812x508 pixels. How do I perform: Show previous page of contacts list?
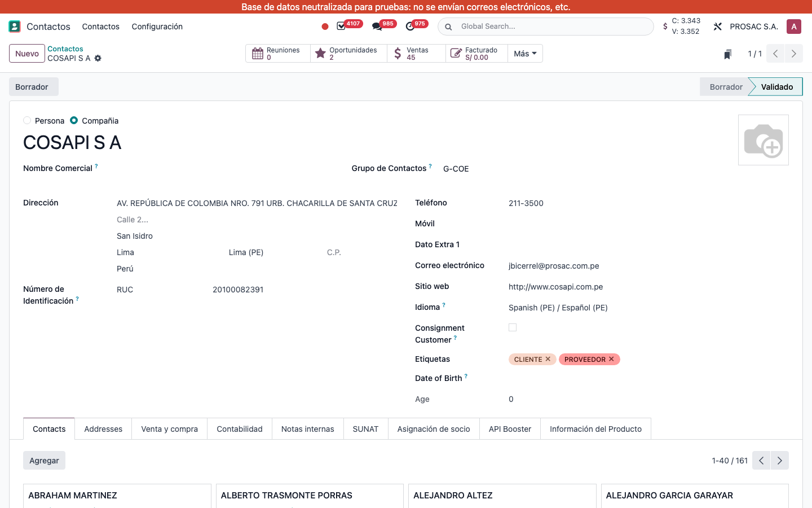click(761, 461)
